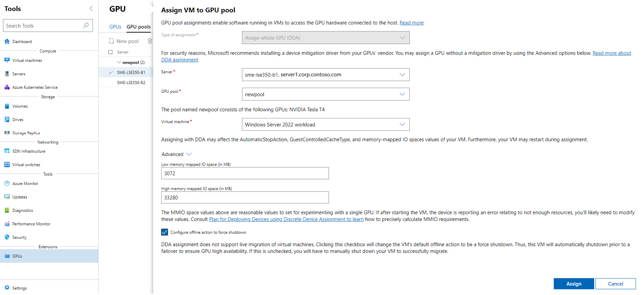
Task: Click the Storage Replica icon
Action: (7, 133)
